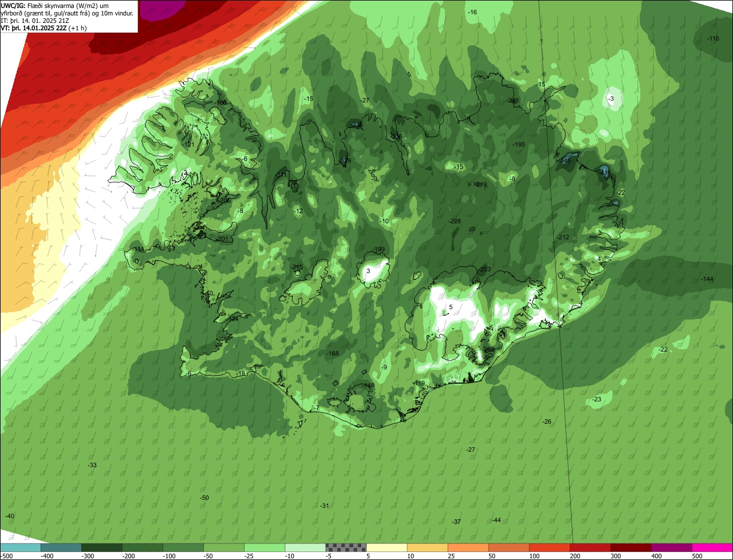Click the "-119" value on the map
The height and width of the screenshot is (560, 733).
(x=419, y=383)
